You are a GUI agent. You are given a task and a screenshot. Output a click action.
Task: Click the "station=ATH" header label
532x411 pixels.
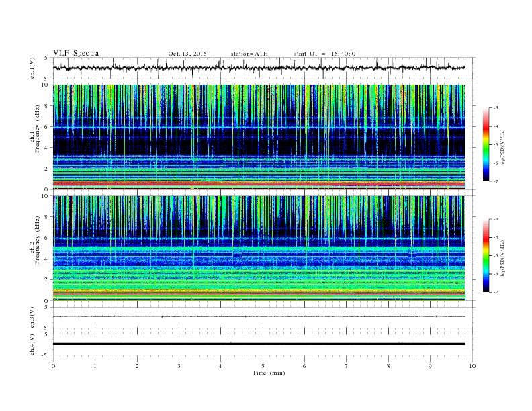[x=249, y=54]
